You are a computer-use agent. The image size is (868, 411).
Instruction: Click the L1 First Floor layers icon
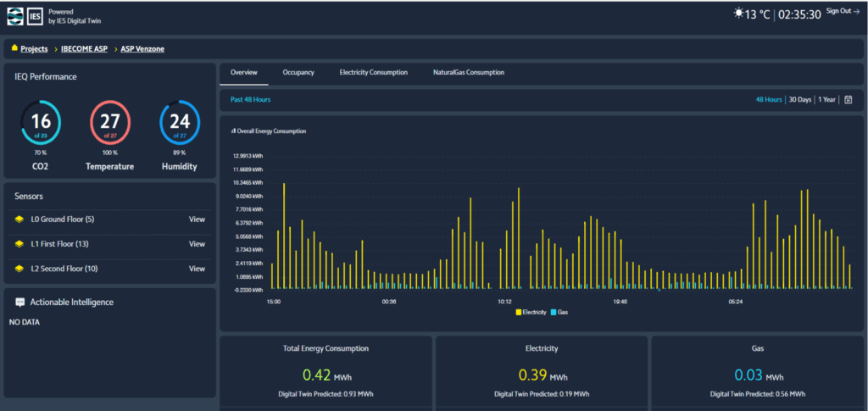[x=19, y=244]
